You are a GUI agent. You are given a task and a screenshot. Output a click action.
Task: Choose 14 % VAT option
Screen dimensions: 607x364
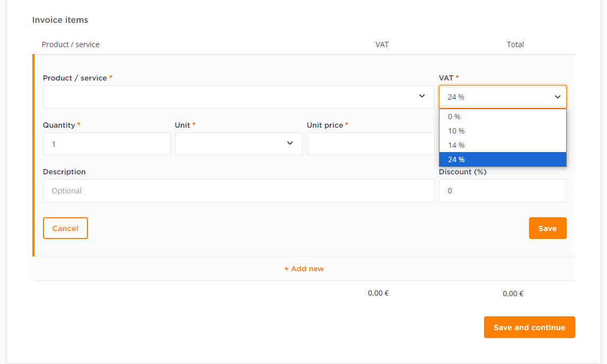[x=503, y=145]
